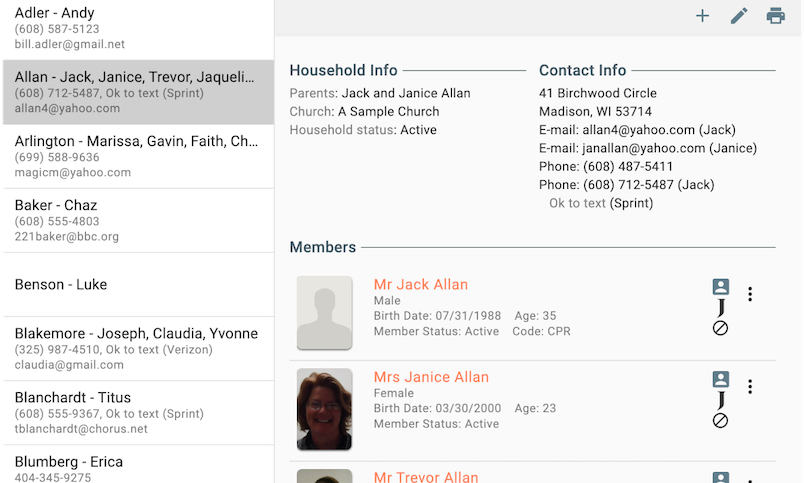Click Janice Allan's contact card icon
The height and width of the screenshot is (483, 805).
click(720, 379)
